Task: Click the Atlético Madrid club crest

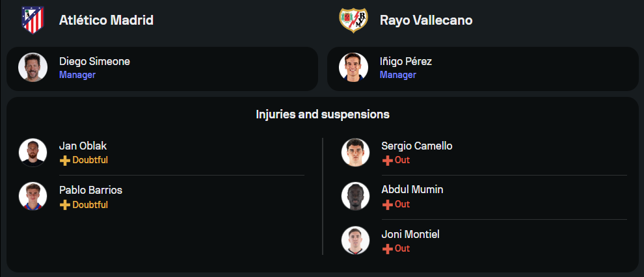Action: [32, 20]
